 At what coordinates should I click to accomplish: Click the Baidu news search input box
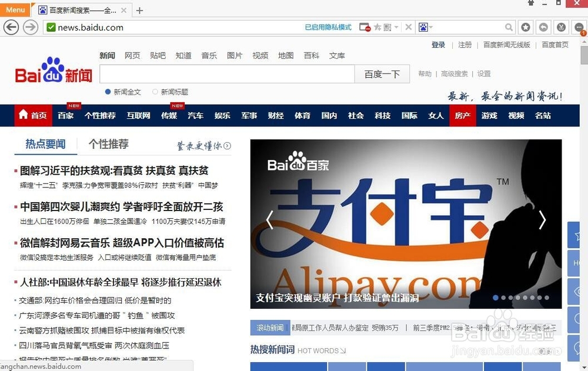[227, 74]
